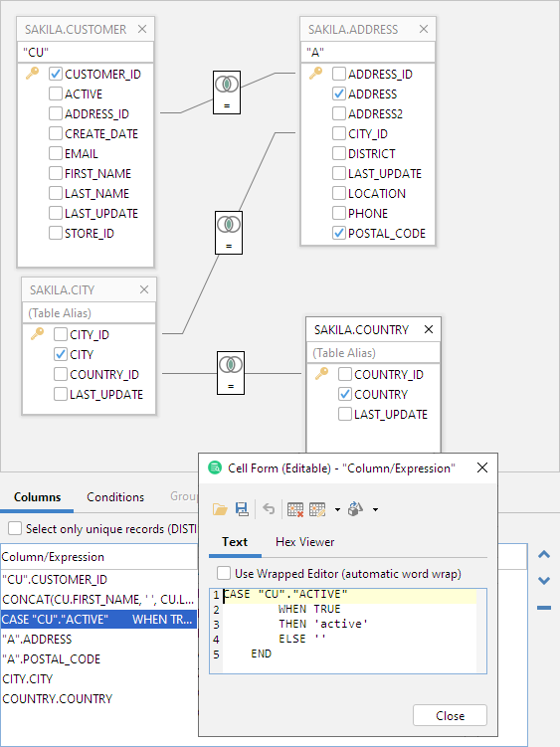This screenshot has width=560, height=747.
Task: Click the key icon beside ADDRESS_ID
Action: [315, 74]
